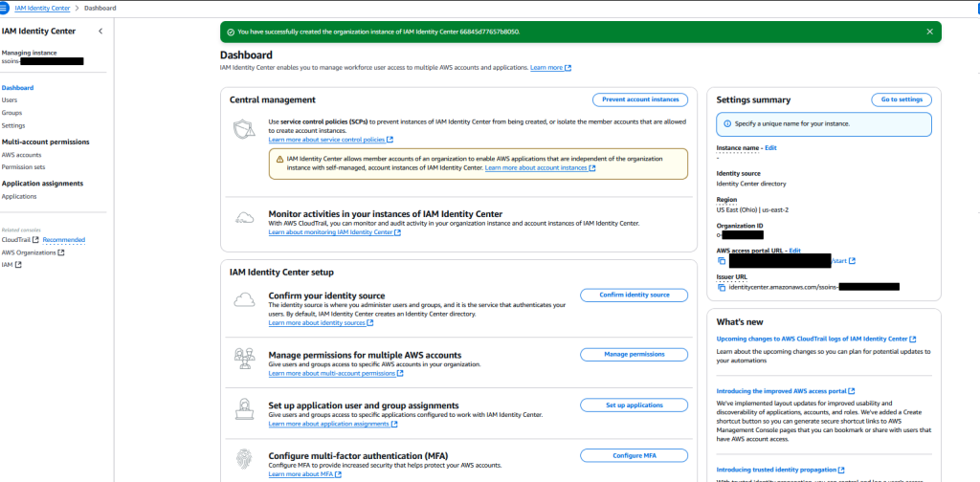This screenshot has width=980, height=482.
Task: Open the Settings navigation item
Action: 13,125
